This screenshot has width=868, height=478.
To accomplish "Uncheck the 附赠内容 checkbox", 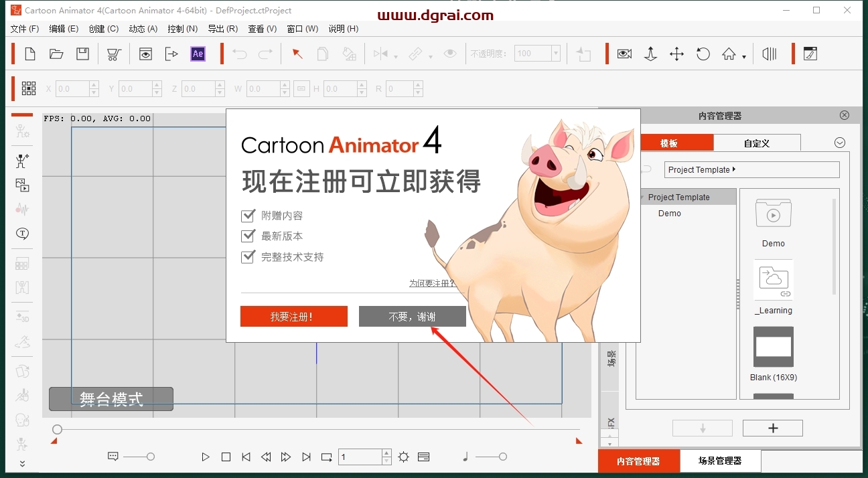I will click(248, 216).
